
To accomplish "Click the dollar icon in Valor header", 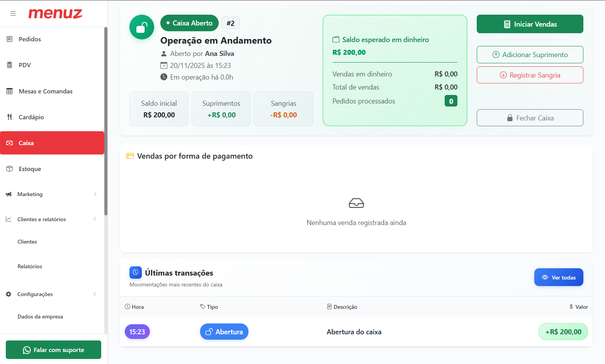I will (571, 306).
